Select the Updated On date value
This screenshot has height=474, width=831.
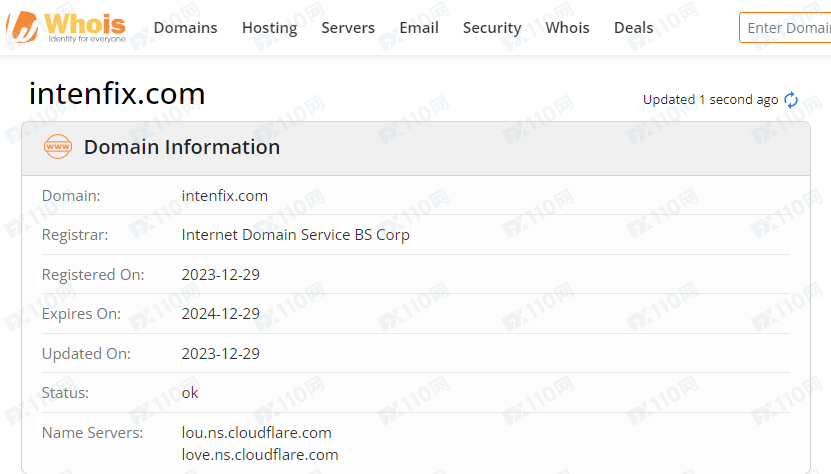click(220, 354)
